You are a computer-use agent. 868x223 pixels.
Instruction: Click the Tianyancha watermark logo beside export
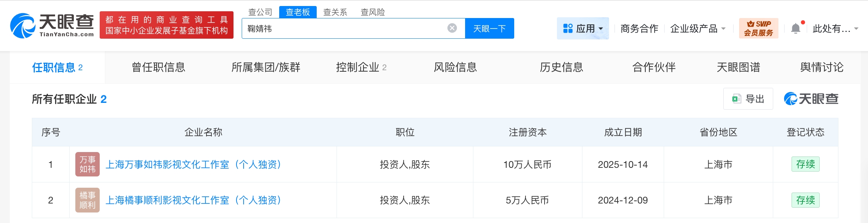click(x=811, y=99)
